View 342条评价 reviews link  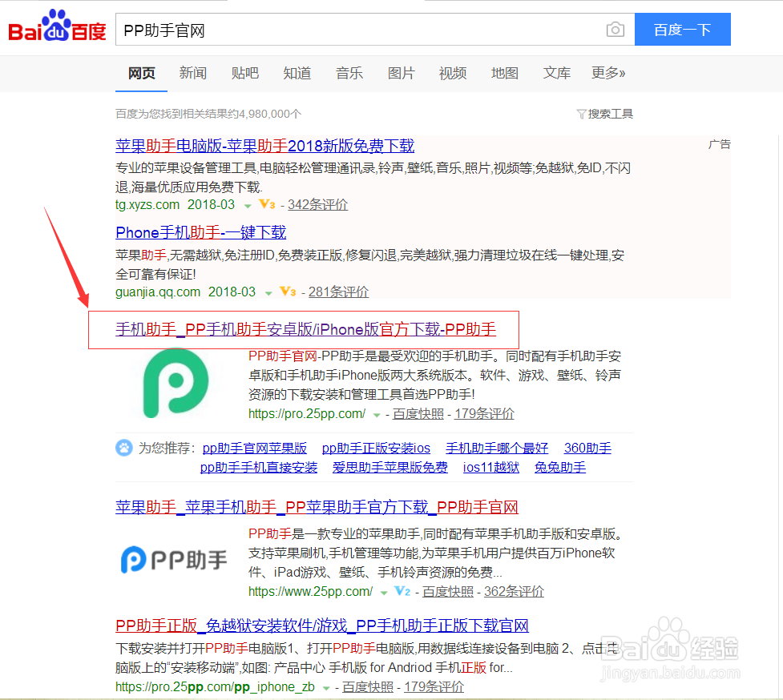(x=317, y=204)
